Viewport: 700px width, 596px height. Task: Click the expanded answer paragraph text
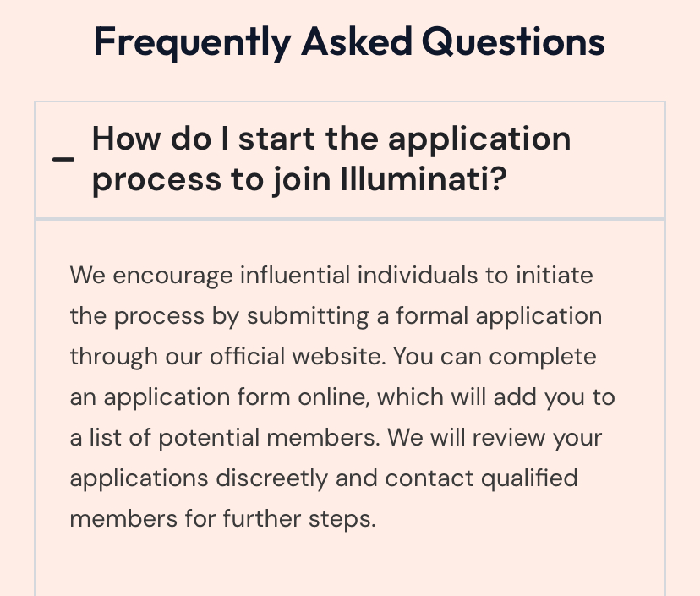(342, 396)
